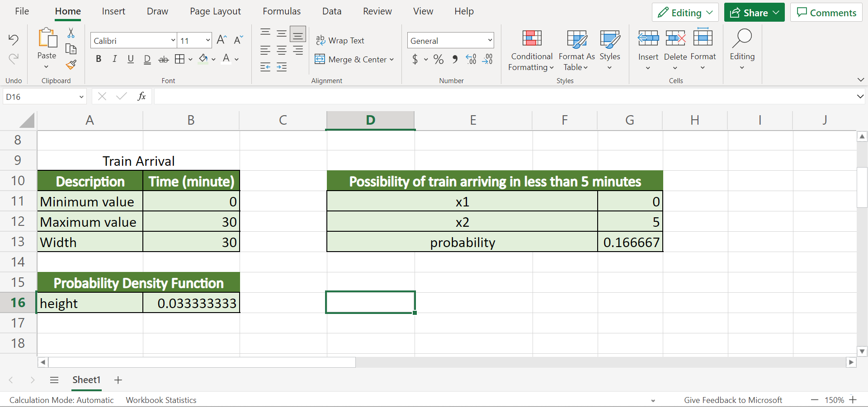Image resolution: width=868 pixels, height=407 pixels.
Task: Click the Cut scissors icon
Action: point(71,33)
